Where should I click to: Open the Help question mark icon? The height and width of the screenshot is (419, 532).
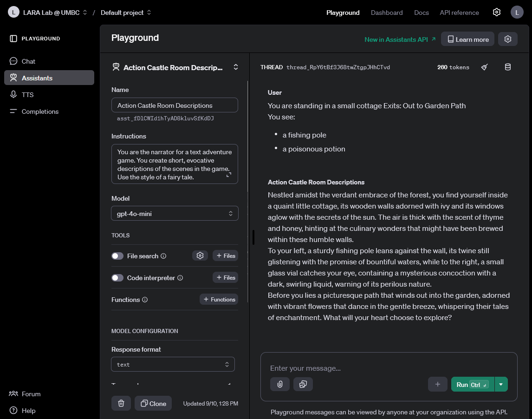[x=13, y=410]
